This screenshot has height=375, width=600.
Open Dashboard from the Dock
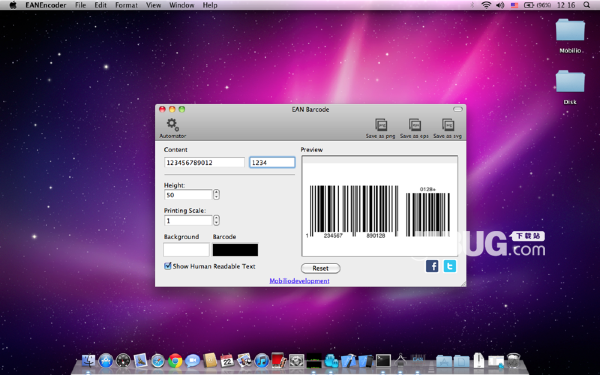click(x=123, y=361)
